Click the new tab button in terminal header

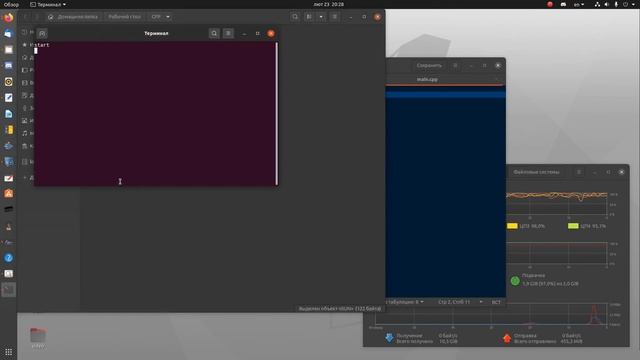[x=42, y=33]
